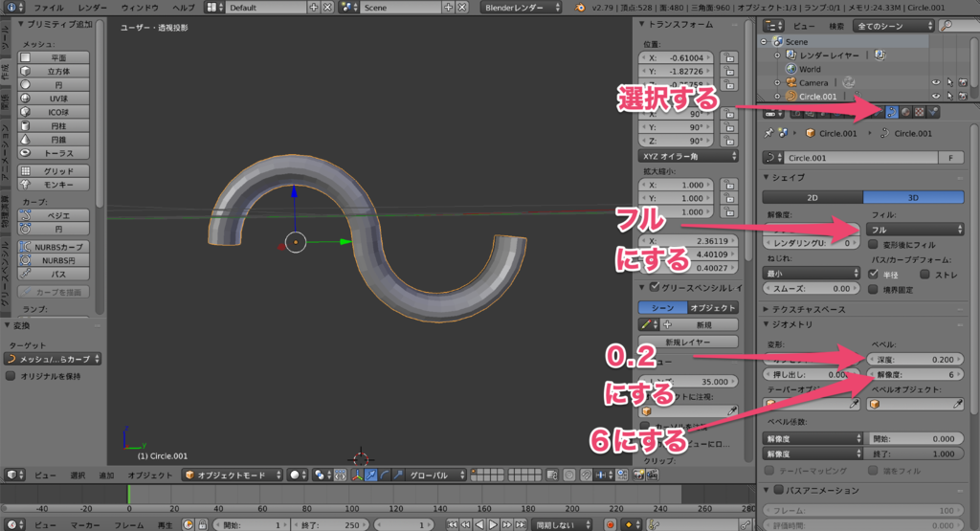Open the XYZ オイラー角 rotation mode dropdown
Screen dimensions: 980x531
(x=688, y=156)
